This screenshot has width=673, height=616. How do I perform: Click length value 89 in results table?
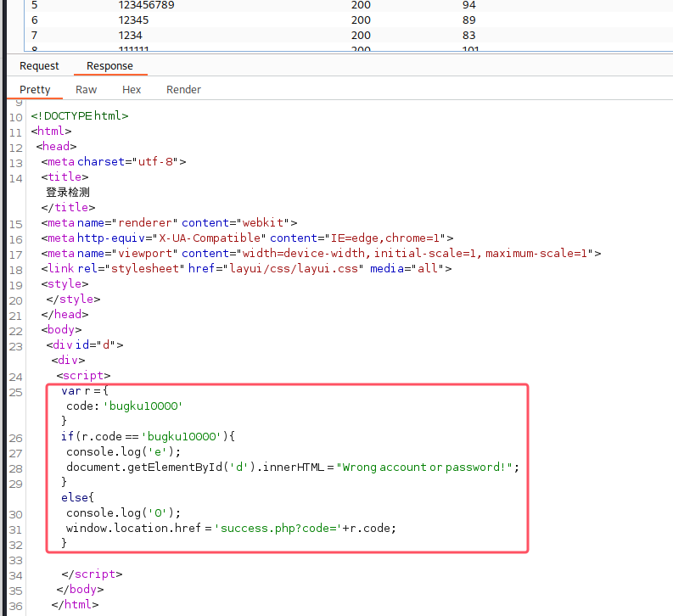[x=469, y=20]
